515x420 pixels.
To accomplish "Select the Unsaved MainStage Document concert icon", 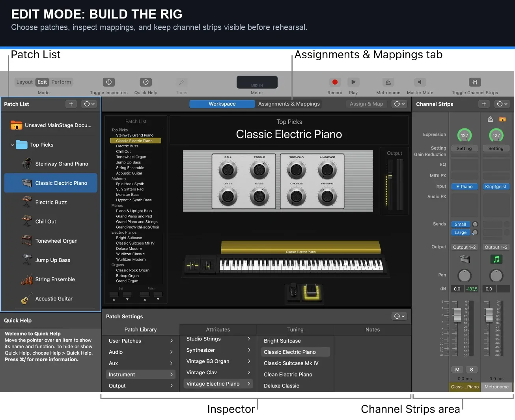I will (x=16, y=125).
